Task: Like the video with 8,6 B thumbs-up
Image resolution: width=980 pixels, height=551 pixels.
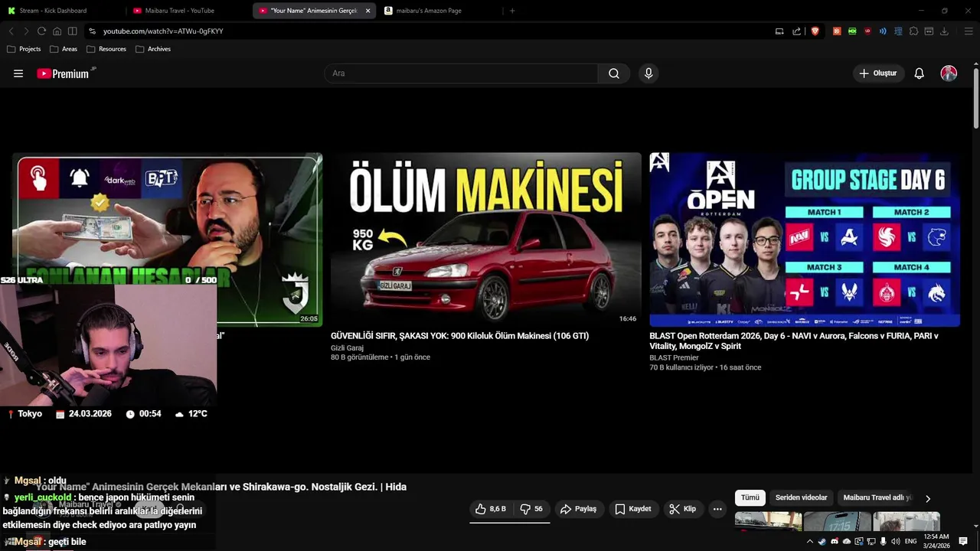Action: pos(491,509)
